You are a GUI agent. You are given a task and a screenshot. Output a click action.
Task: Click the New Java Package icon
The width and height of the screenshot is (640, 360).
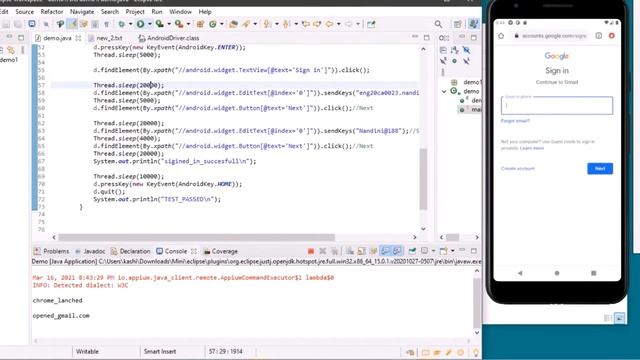pos(200,24)
